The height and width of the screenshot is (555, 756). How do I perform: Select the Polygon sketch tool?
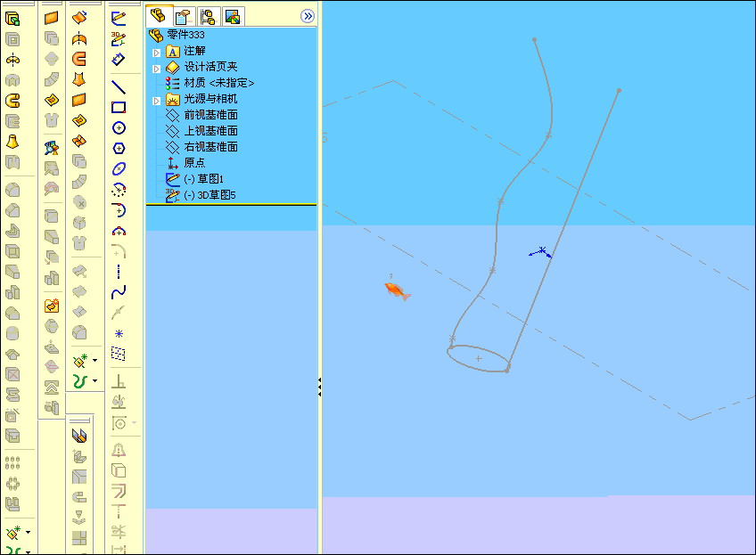click(119, 149)
